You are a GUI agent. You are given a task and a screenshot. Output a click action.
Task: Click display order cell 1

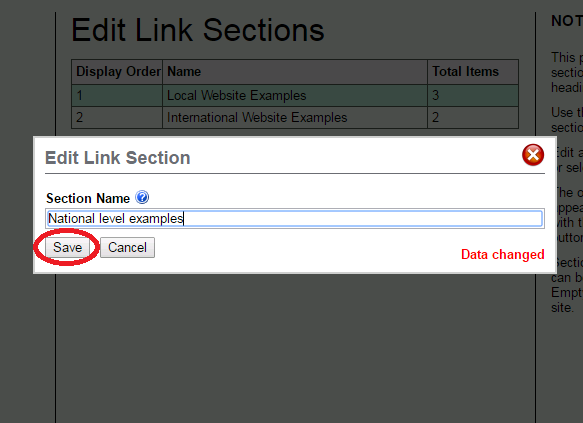(117, 96)
